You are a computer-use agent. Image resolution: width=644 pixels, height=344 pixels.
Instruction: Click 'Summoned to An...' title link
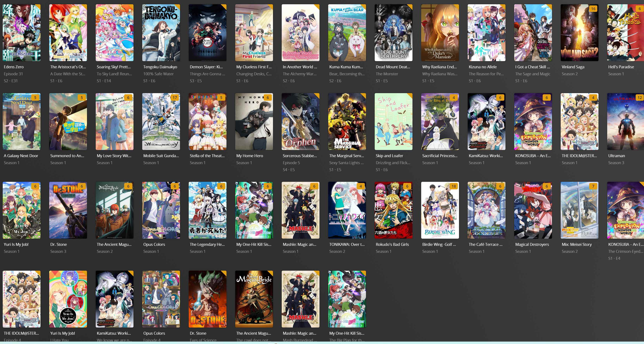[67, 156]
